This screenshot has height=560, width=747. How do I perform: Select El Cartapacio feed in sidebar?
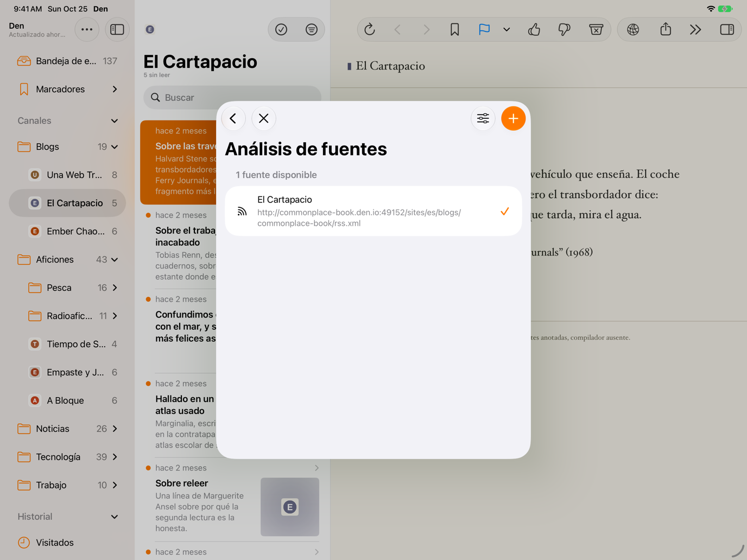(x=67, y=203)
